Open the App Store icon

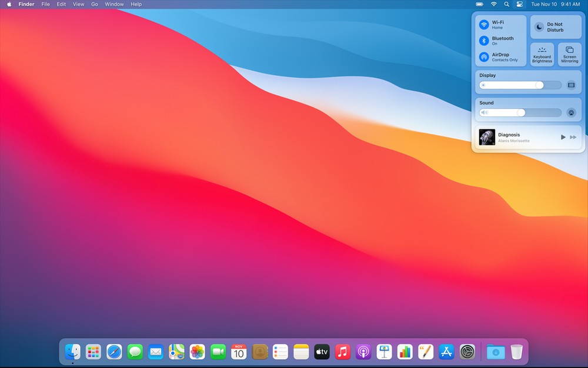446,352
